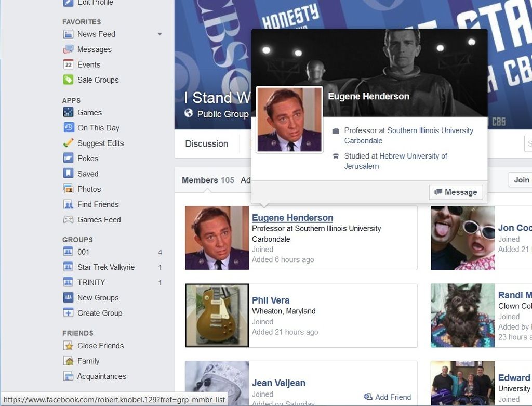
Task: Click the education icon beside Hebrew University
Action: pos(336,156)
